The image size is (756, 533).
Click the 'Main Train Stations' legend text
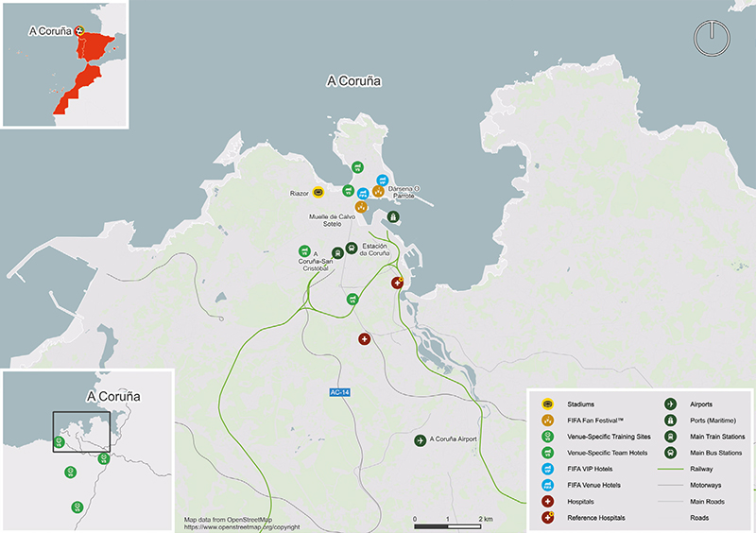point(717,437)
